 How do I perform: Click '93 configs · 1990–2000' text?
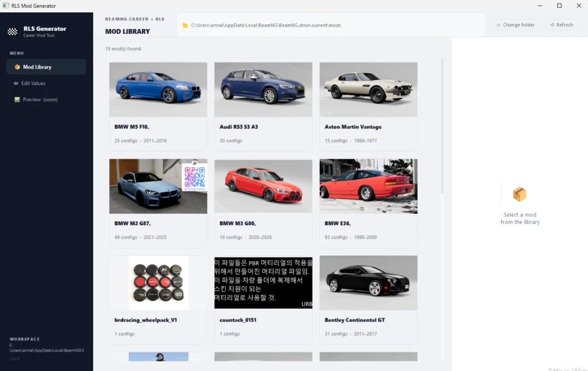(351, 237)
